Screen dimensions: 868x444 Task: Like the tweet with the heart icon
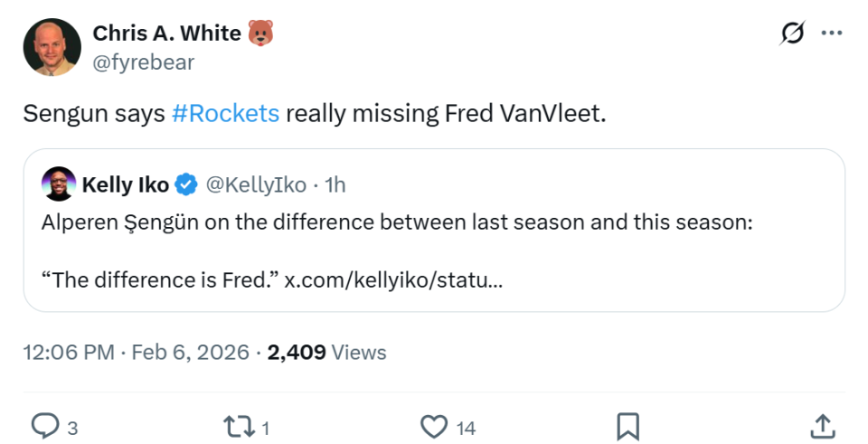[x=435, y=425]
